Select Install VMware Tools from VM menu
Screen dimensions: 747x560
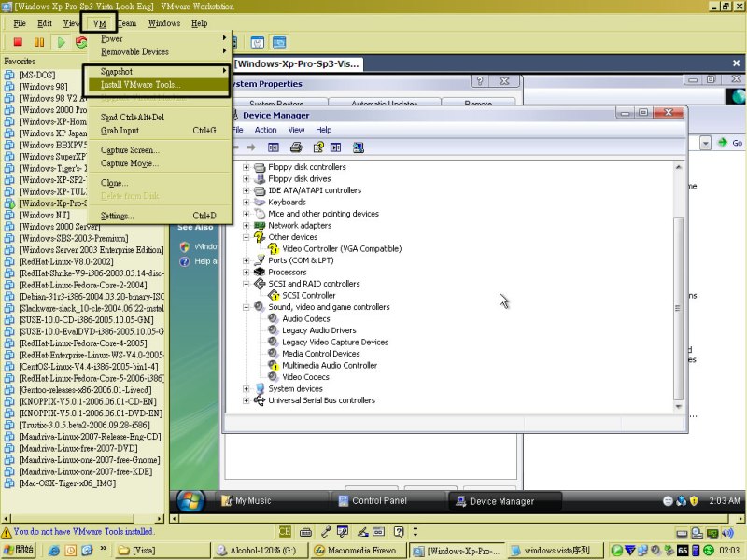point(157,85)
